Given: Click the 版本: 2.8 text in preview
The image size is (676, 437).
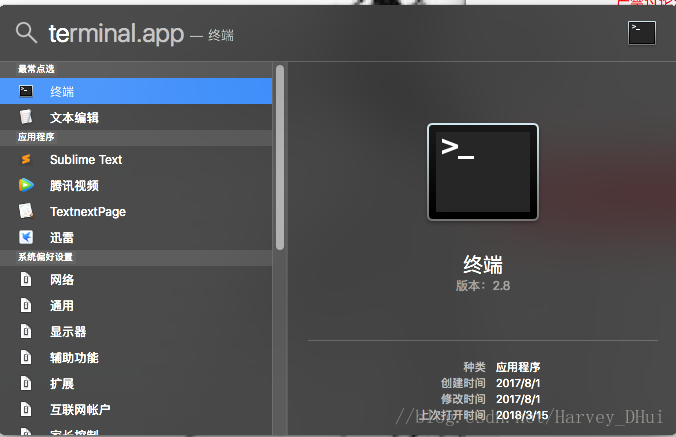Looking at the screenshot, I should point(483,286).
